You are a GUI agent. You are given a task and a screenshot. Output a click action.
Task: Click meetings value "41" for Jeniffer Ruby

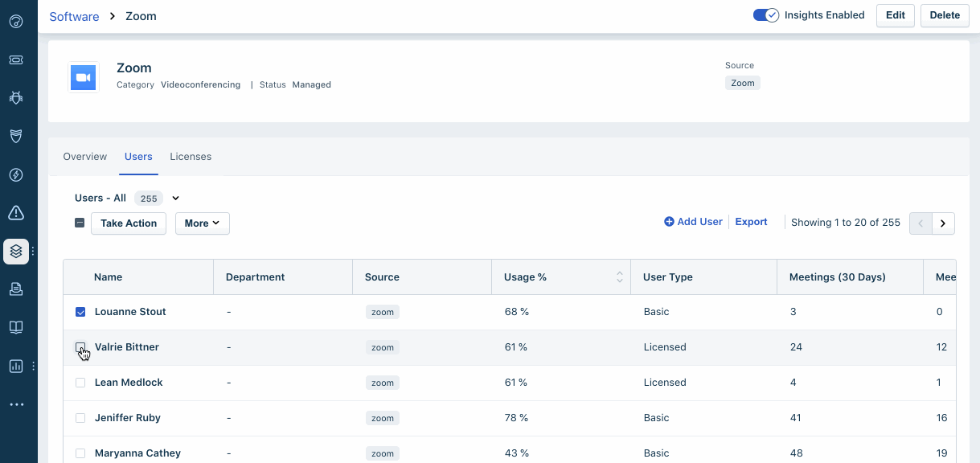tap(796, 418)
